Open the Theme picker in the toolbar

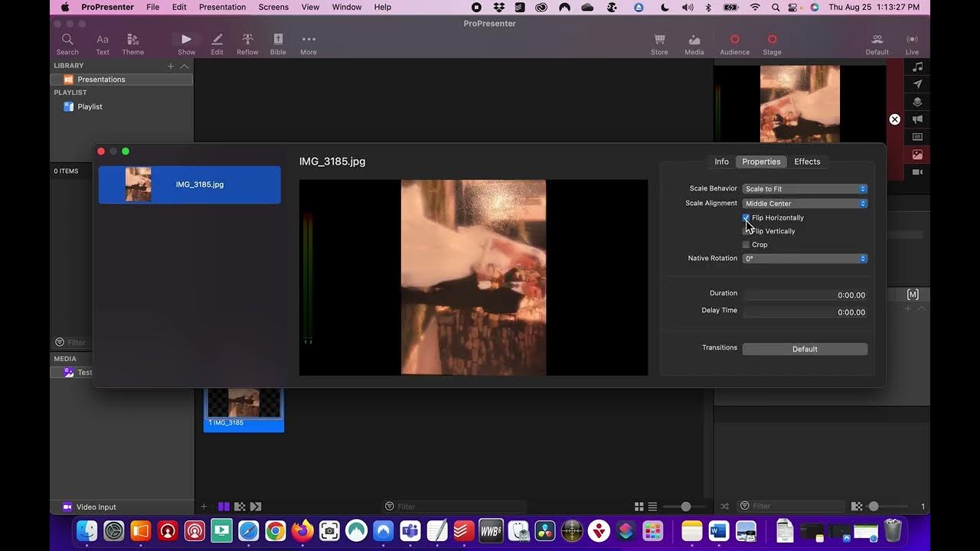[132, 44]
